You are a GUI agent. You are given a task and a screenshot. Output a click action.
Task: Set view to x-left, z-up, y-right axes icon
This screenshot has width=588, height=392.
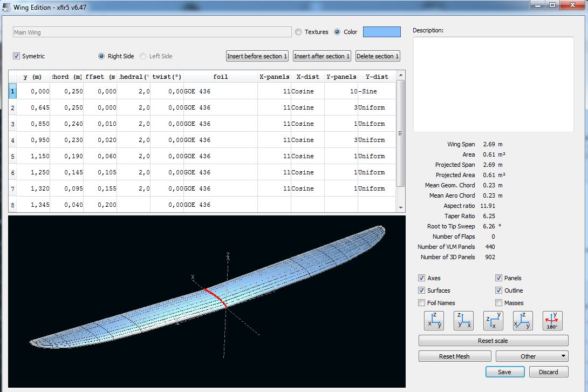pyautogui.click(x=434, y=321)
